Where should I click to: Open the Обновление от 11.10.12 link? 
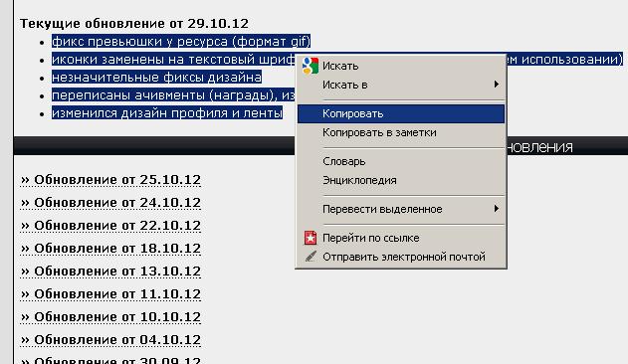(x=110, y=294)
